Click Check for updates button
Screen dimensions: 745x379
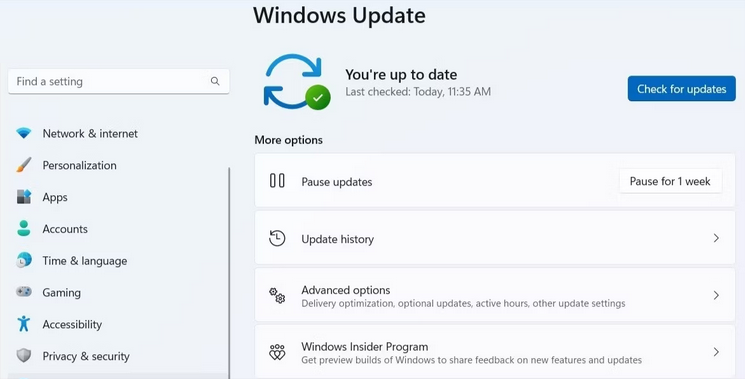[x=681, y=89]
